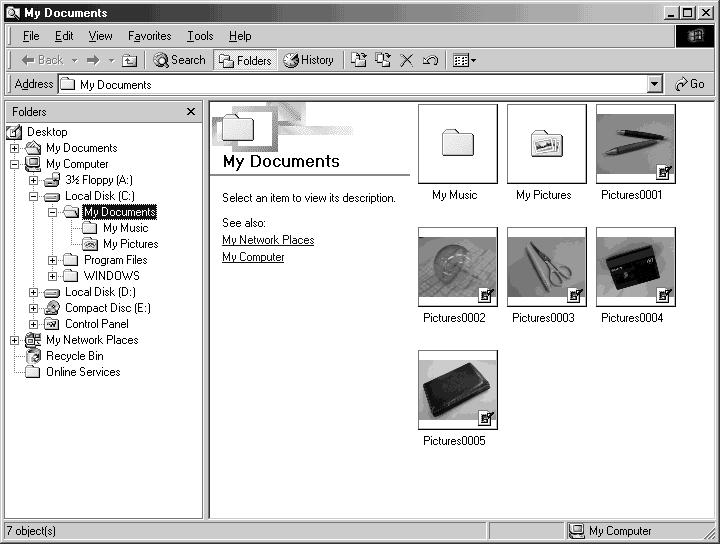Screen dimensions: 720x544
Task: Select My Pictures icon in folder tree
Action: tap(90, 244)
